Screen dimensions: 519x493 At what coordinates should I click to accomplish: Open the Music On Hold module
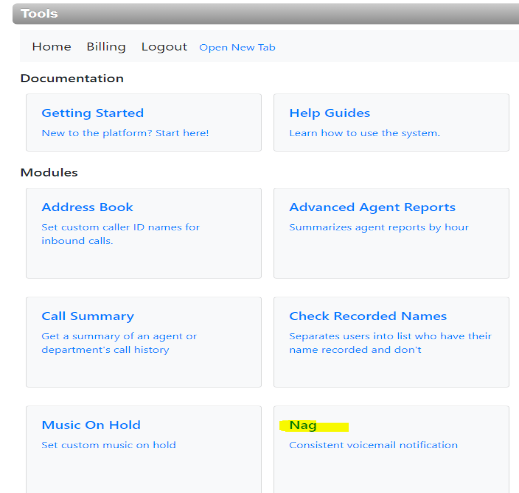click(x=91, y=425)
